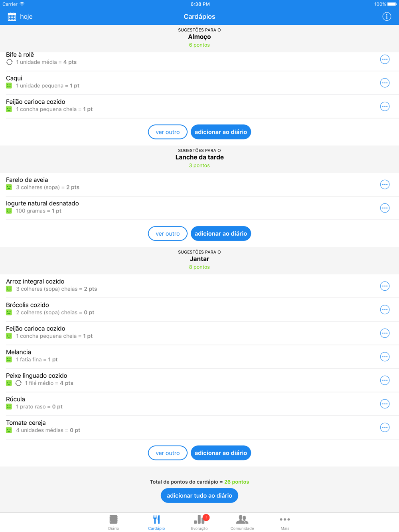The width and height of the screenshot is (399, 532).
Task: Open the calendar date picker icon
Action: tap(12, 17)
